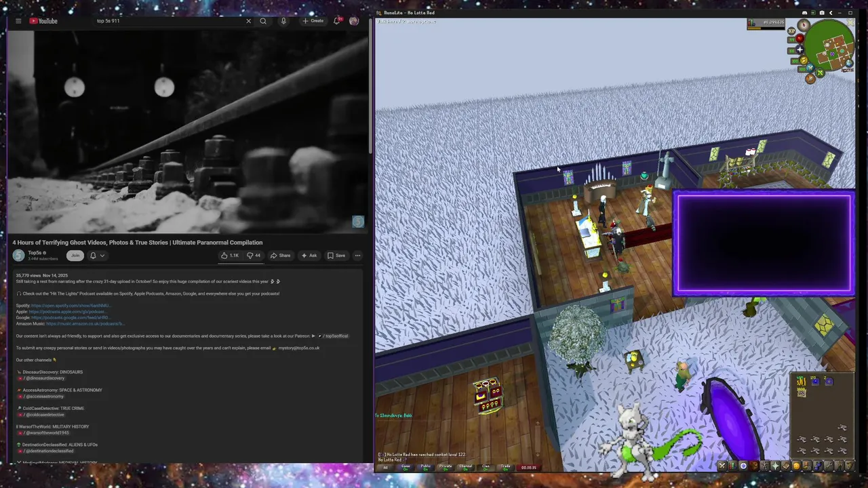Share the ghost videos compilation
This screenshot has height=488, width=868.
tap(280, 256)
